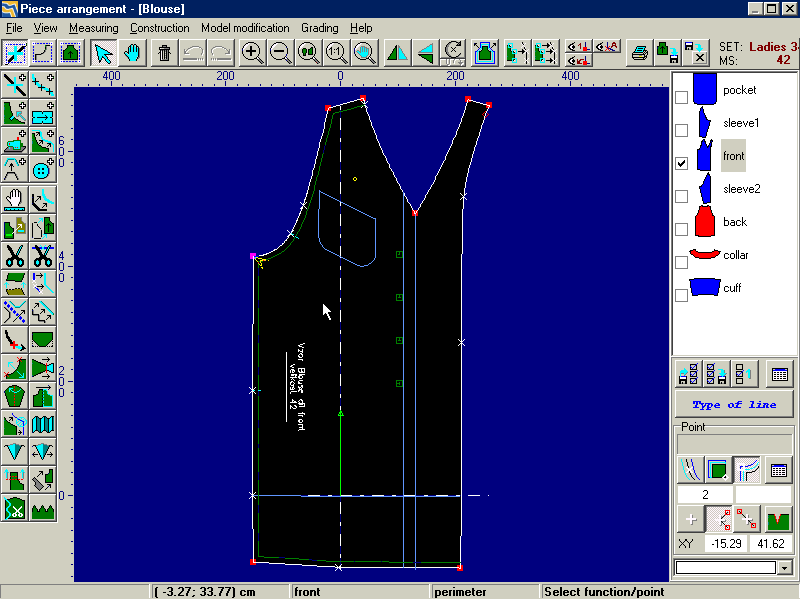Click the plain dart tool with single V

click(x=15, y=453)
